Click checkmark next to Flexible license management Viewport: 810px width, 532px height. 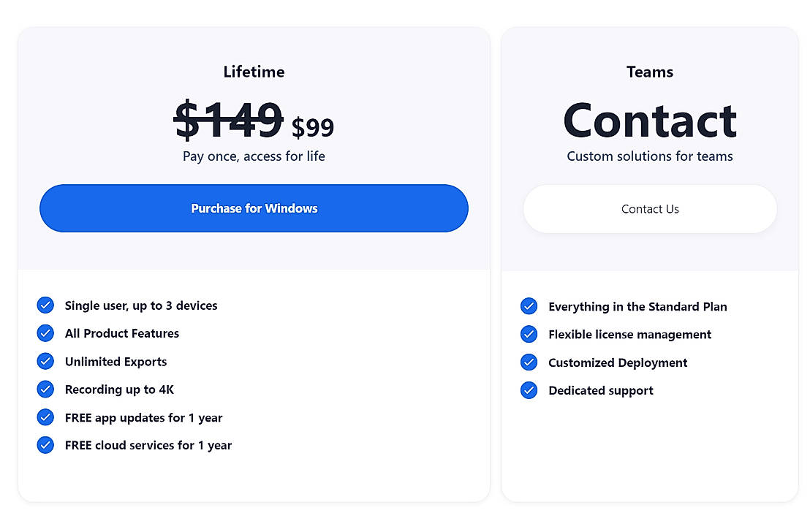pos(529,335)
